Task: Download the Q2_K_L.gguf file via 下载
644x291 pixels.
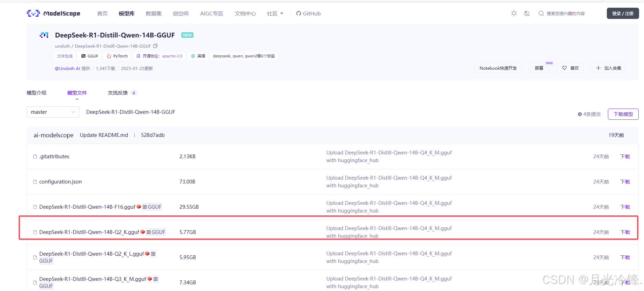Action: (x=625, y=257)
